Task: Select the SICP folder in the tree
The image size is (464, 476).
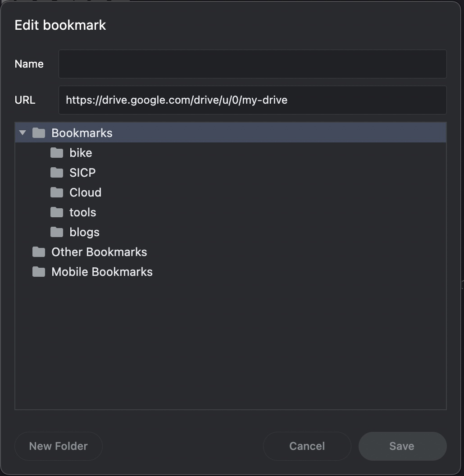Action: [82, 172]
